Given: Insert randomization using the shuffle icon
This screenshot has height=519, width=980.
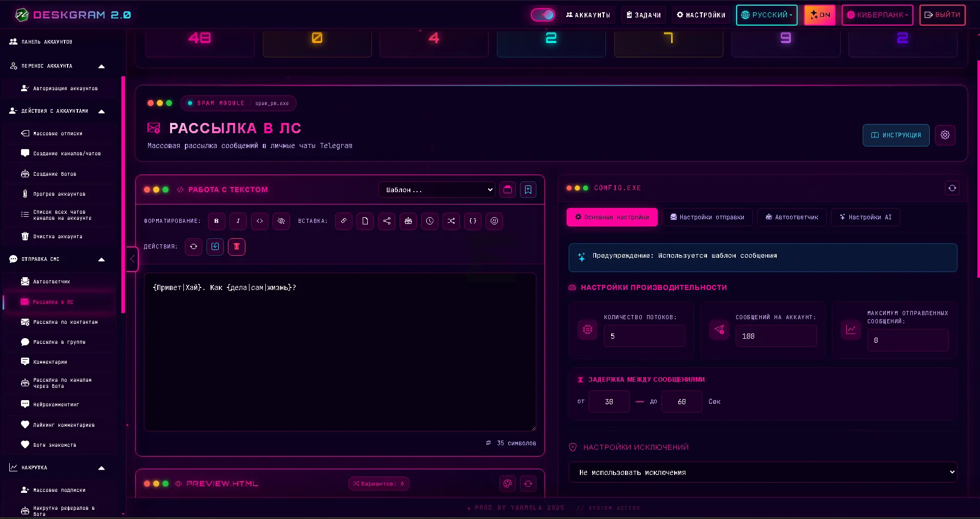Looking at the screenshot, I should pos(451,221).
